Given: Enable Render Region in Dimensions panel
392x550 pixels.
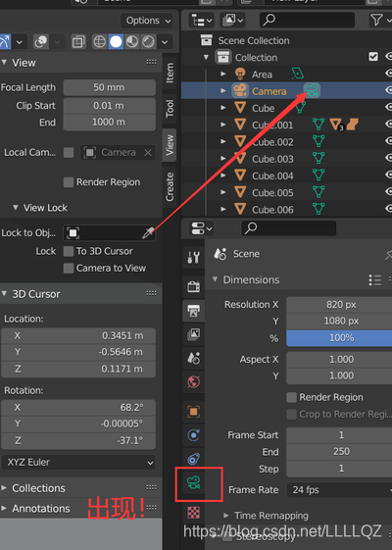Looking at the screenshot, I should coord(292,397).
